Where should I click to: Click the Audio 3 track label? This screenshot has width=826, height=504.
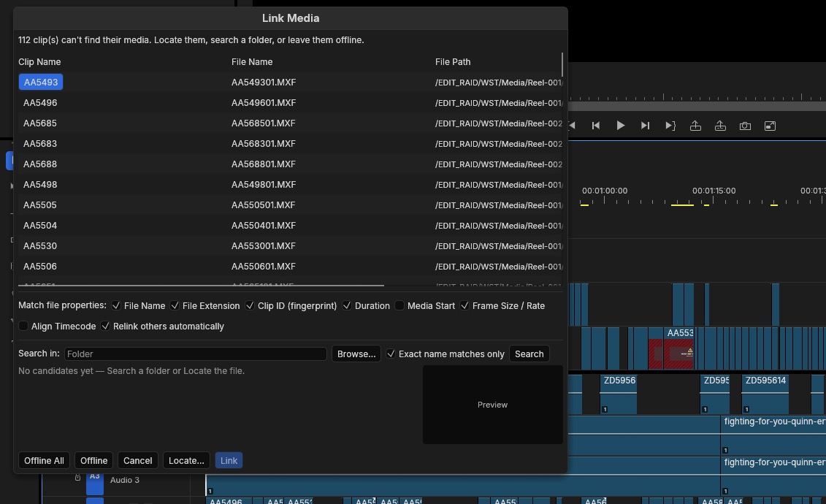125,480
